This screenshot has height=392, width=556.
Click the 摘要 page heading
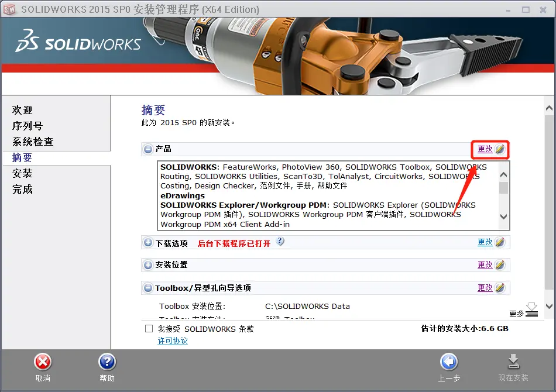pyautogui.click(x=153, y=110)
